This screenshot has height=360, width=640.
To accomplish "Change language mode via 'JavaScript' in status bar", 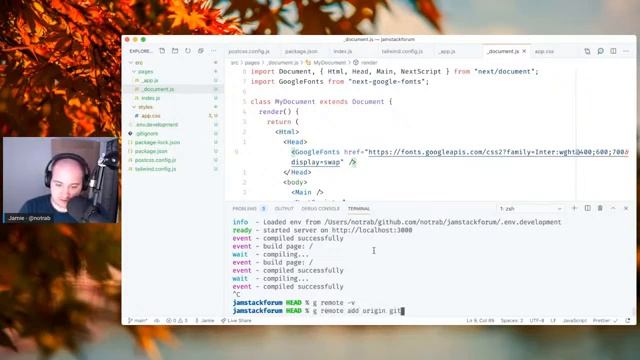I will click(x=575, y=321).
